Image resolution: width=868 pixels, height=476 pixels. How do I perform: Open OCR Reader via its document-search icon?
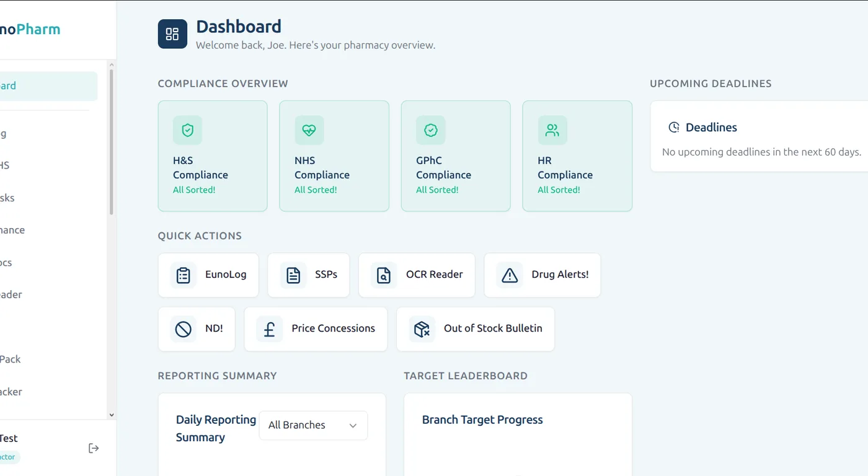click(384, 275)
